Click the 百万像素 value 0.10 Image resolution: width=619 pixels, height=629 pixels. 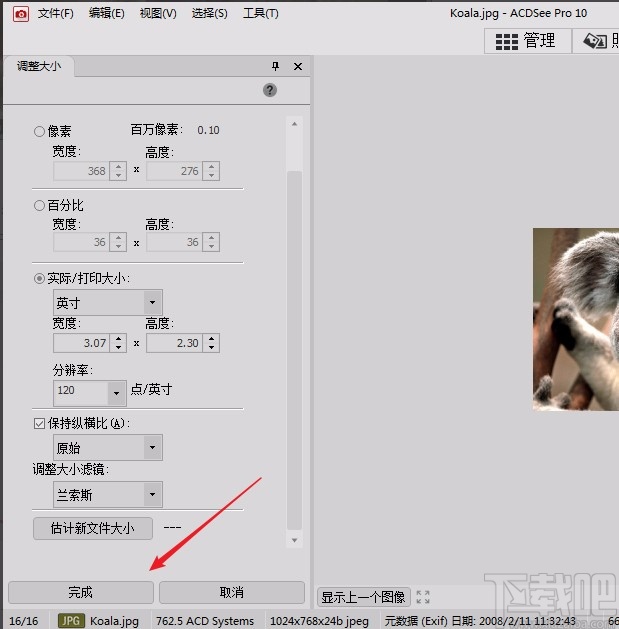[208, 130]
